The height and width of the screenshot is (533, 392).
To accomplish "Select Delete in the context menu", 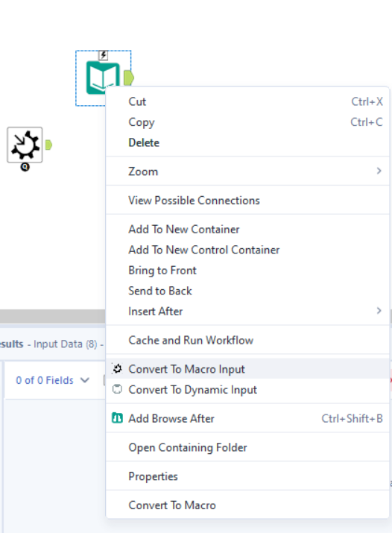I will 247,142.
